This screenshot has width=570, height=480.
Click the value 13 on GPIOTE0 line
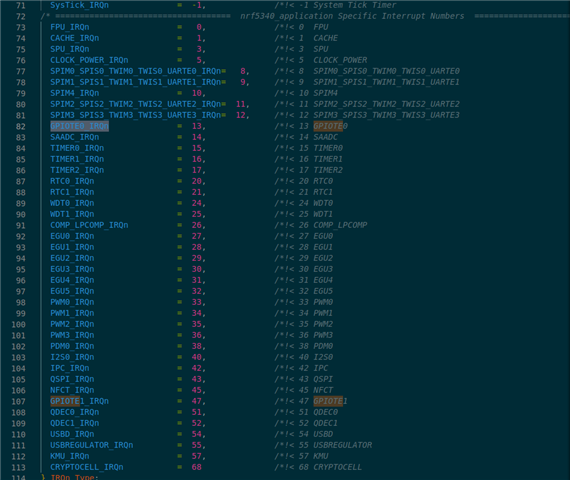pyautogui.click(x=197, y=126)
